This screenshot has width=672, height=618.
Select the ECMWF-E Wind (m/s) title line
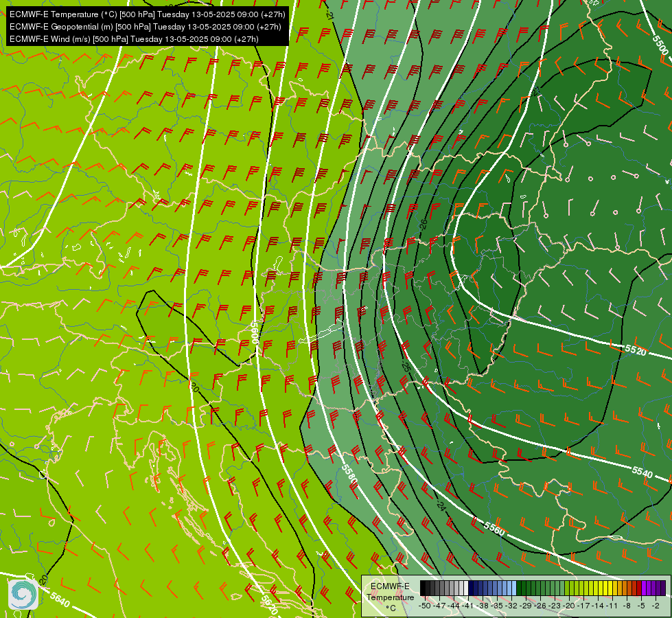(x=134, y=39)
